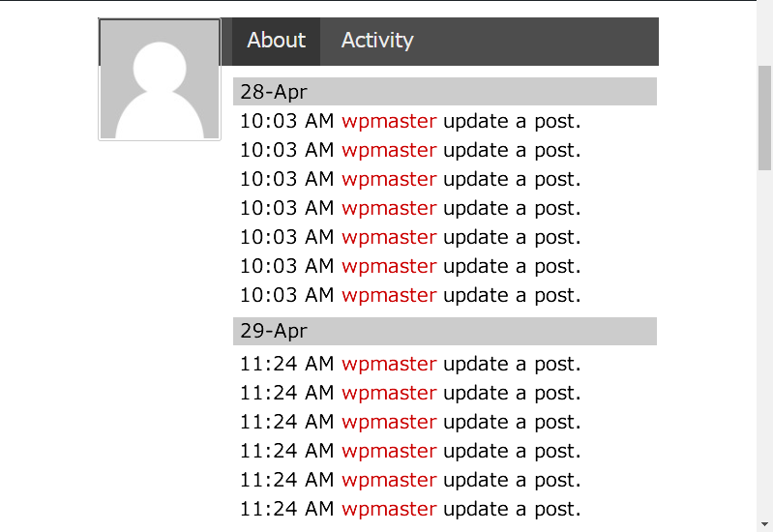
Task: Open wpmaster link in last 28-Apr entry
Action: point(389,296)
